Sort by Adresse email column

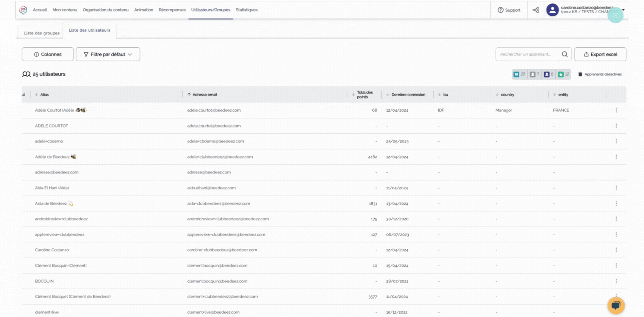[205, 95]
